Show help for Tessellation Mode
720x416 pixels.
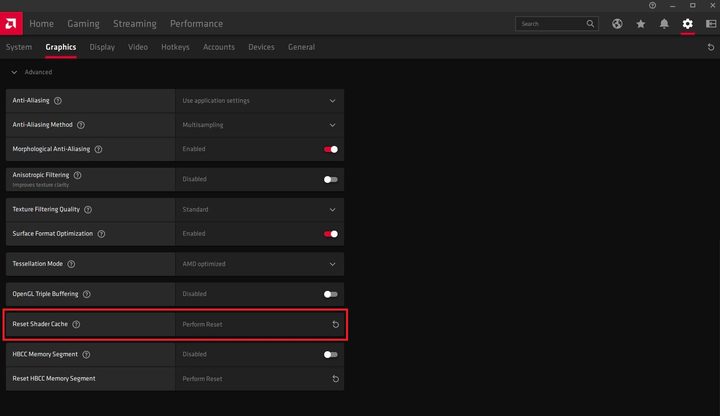click(x=71, y=264)
